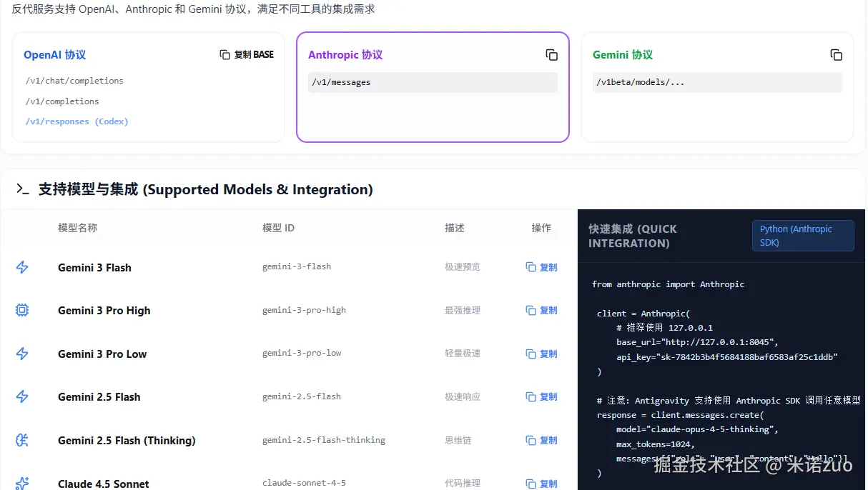Click the lightning icon for Gemini 3 Flash
The width and height of the screenshot is (868, 490).
(x=22, y=267)
